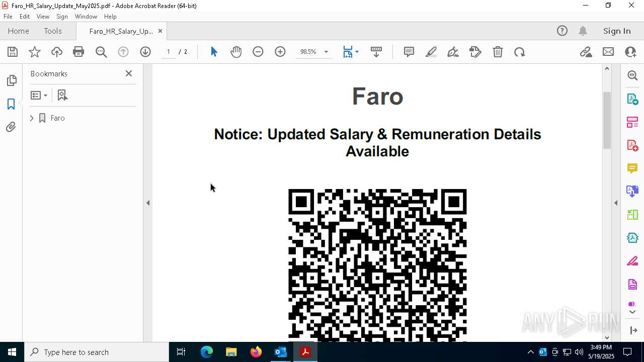
Task: Select the highlighter pen tool
Action: 431,52
